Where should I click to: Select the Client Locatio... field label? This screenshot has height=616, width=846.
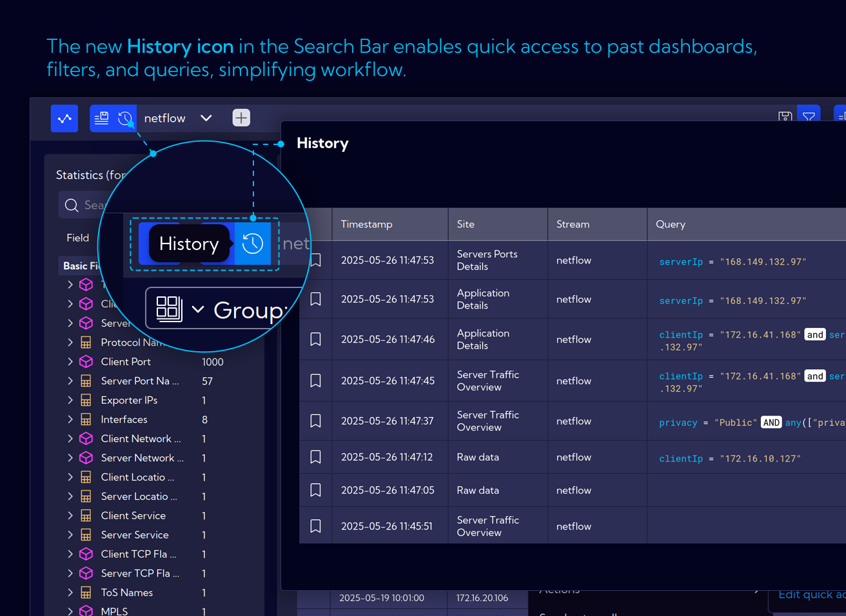coord(137,477)
